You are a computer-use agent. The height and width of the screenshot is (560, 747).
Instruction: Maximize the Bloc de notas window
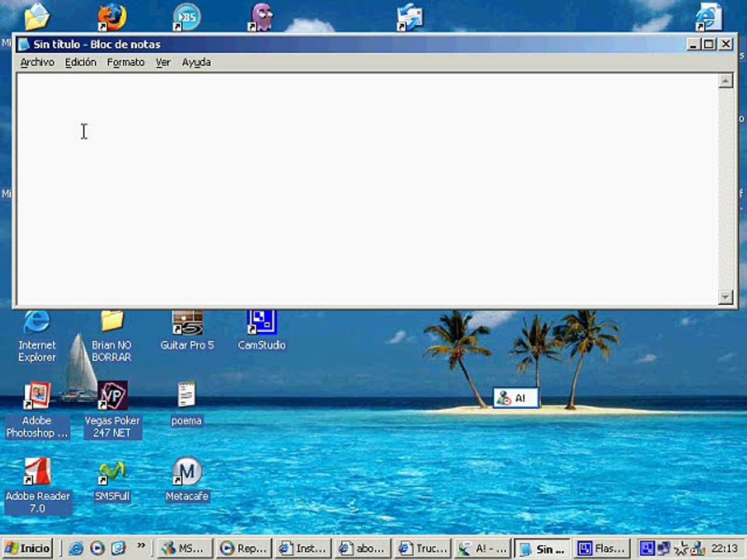point(709,44)
